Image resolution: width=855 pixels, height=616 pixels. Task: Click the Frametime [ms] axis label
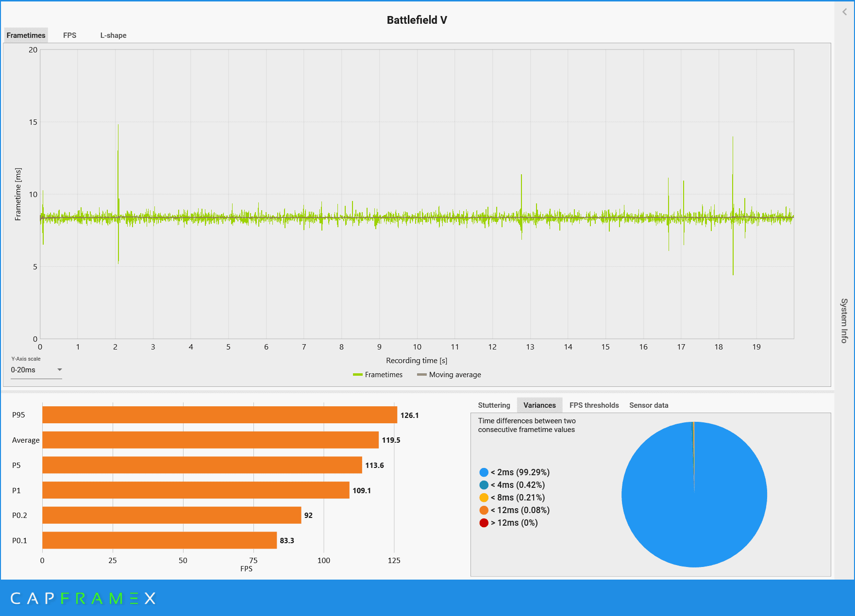click(x=18, y=194)
